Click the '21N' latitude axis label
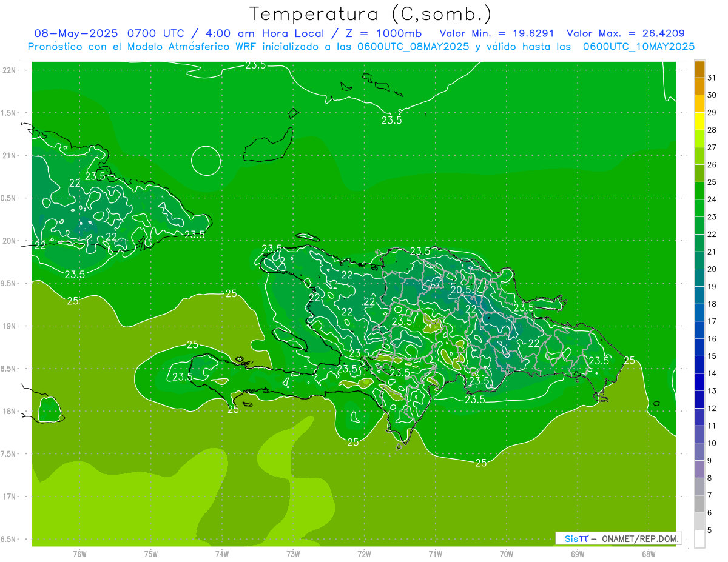This screenshot has width=728, height=562. click(9, 155)
